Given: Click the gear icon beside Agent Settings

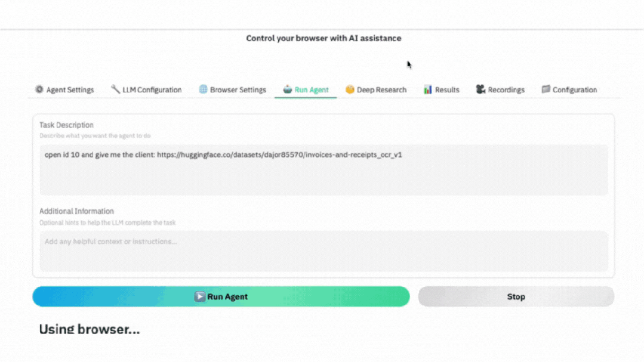Looking at the screenshot, I should (39, 89).
